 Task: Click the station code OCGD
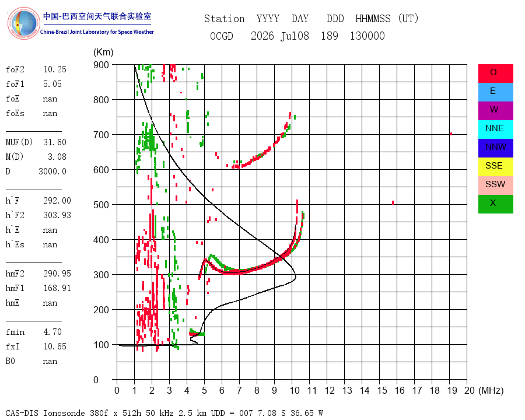point(222,36)
